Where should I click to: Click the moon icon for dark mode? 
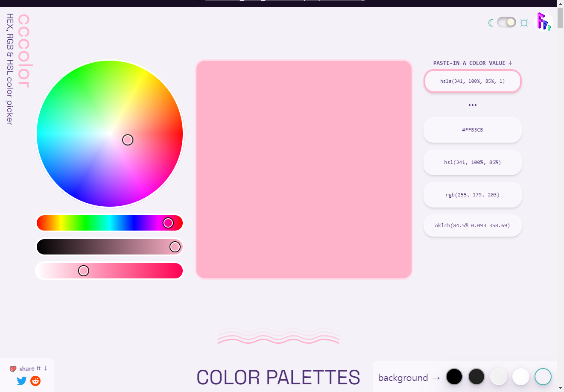click(491, 23)
